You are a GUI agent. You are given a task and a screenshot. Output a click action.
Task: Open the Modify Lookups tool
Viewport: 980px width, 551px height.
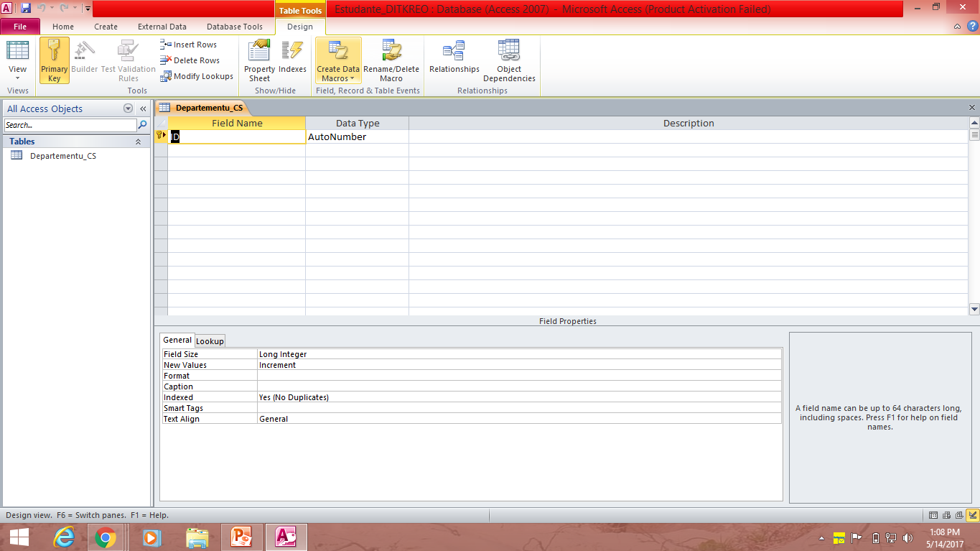click(197, 76)
